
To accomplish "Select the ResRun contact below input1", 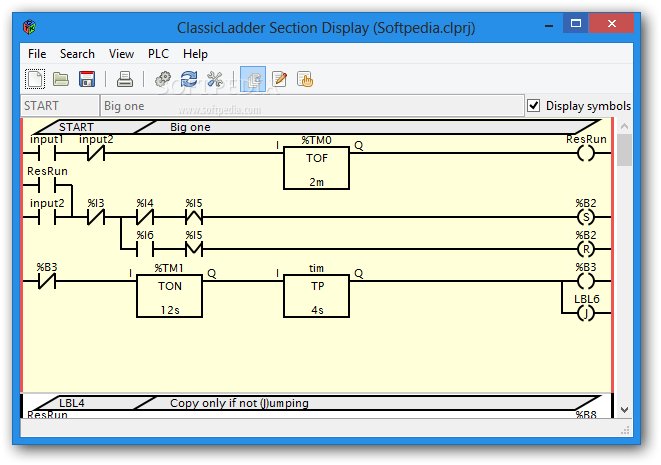I will [47, 185].
